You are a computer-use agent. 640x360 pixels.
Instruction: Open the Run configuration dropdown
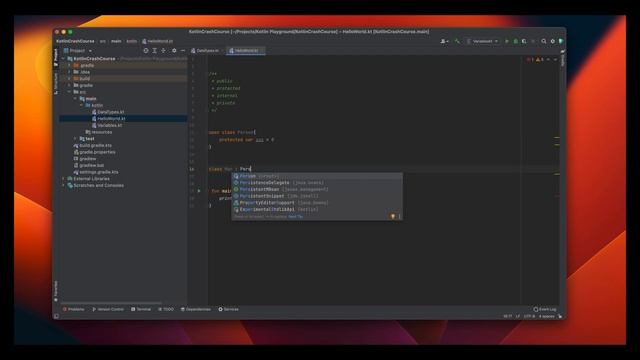click(482, 41)
